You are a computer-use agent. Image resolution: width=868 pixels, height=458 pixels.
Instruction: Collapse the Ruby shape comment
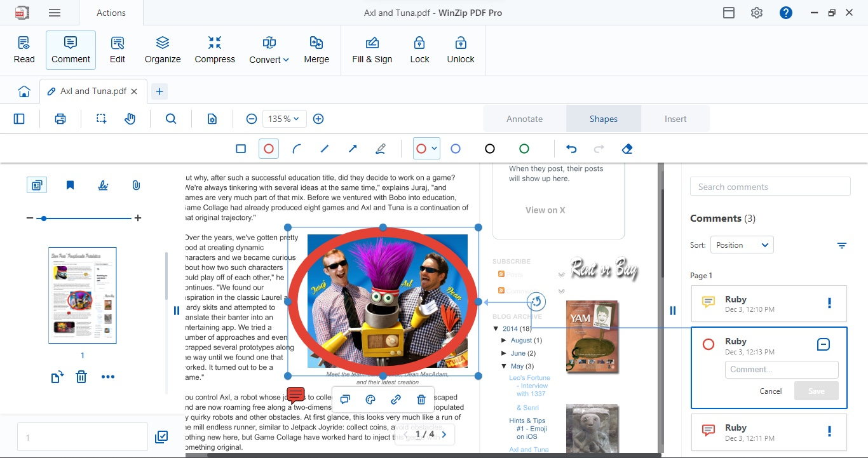click(823, 344)
